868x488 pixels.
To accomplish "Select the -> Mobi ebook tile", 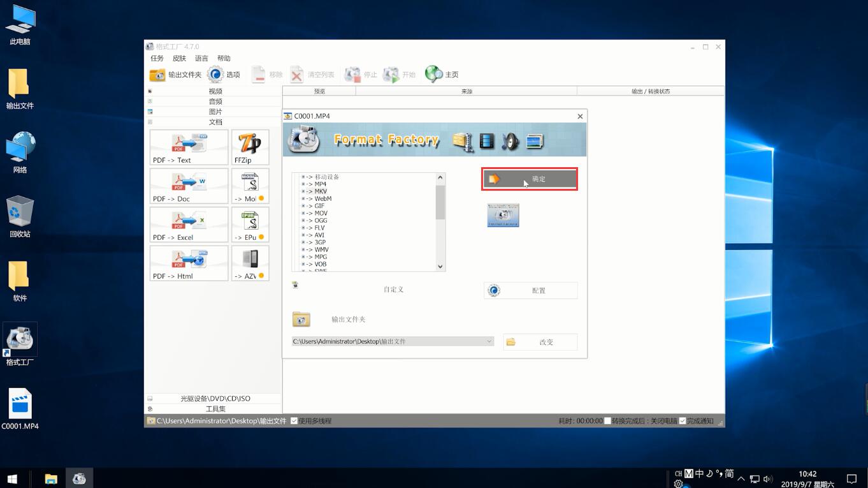I will click(x=250, y=186).
